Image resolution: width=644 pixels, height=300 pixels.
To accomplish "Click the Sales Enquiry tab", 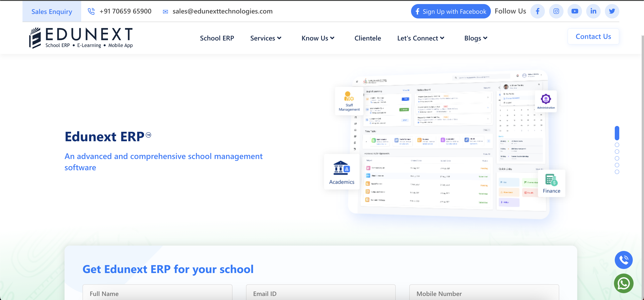I will point(52,11).
